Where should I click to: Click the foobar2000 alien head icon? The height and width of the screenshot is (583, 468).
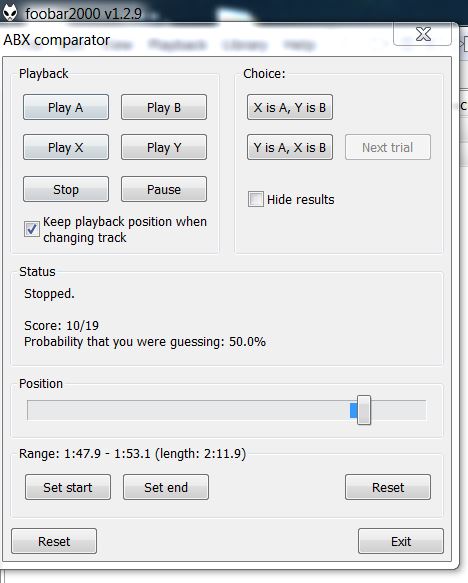click(10, 13)
